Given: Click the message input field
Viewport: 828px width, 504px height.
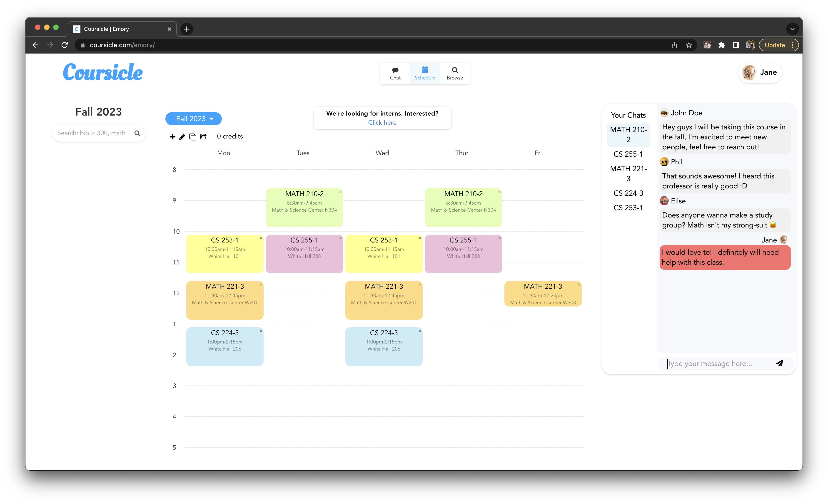Looking at the screenshot, I should (712, 363).
